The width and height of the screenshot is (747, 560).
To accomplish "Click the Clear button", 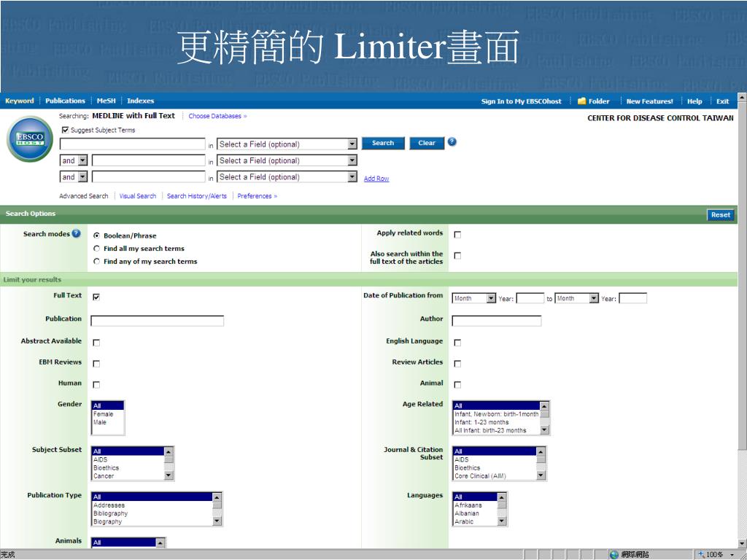I will (427, 143).
